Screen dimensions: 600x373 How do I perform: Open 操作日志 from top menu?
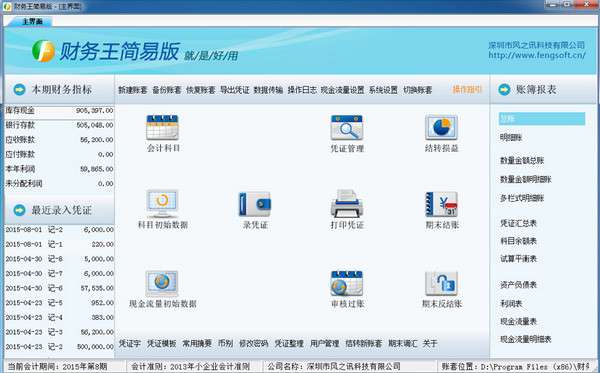pyautogui.click(x=302, y=90)
